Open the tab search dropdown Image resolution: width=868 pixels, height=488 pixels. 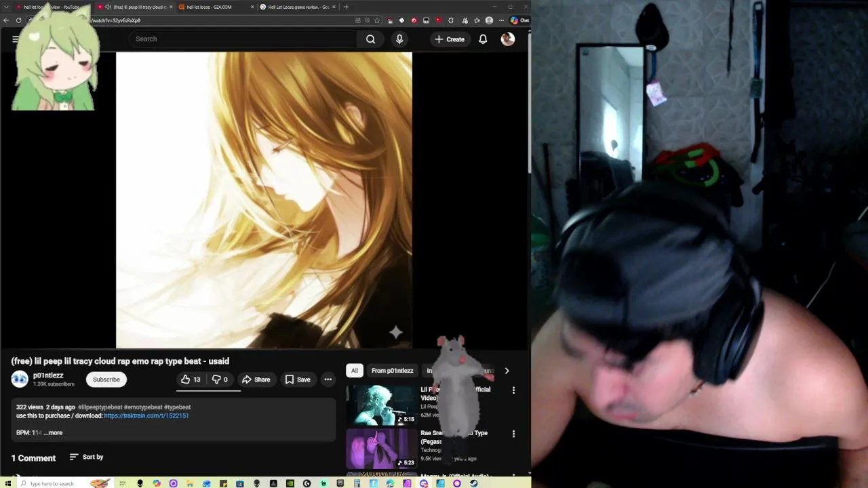[x=6, y=7]
